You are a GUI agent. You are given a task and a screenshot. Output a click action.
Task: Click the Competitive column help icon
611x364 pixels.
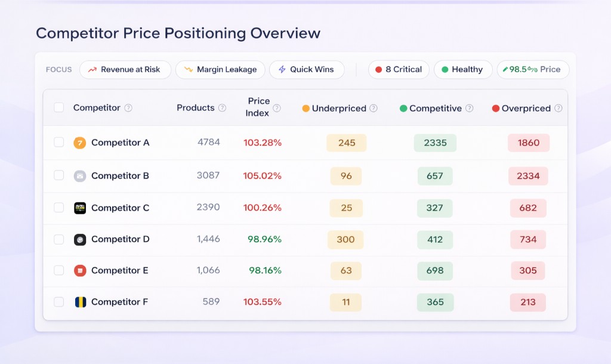pos(470,109)
